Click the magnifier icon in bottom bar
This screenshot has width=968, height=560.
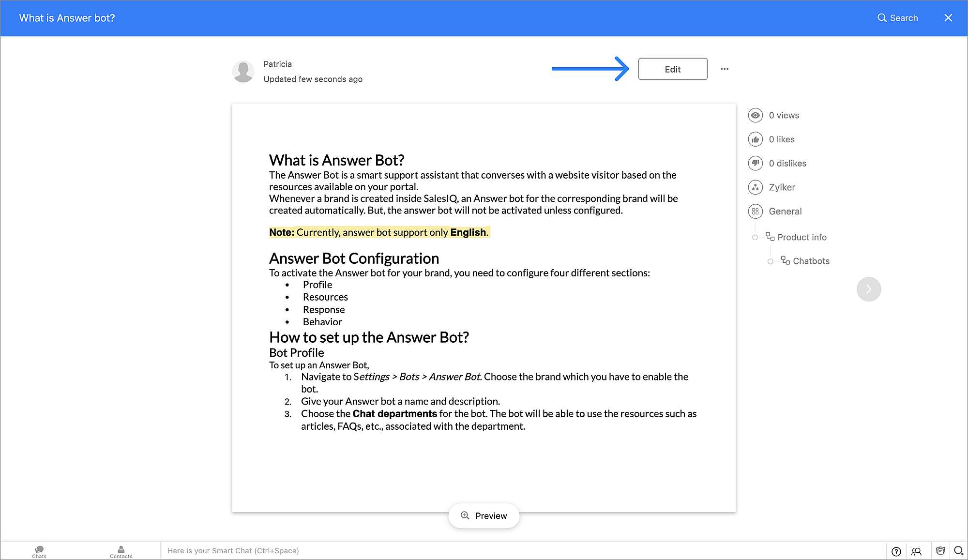coord(958,551)
